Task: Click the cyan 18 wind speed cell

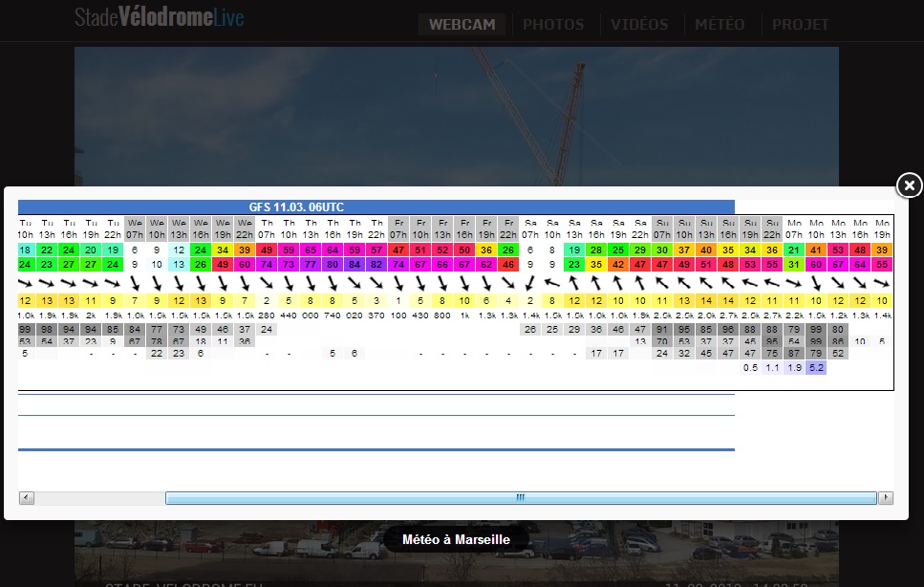Action: tap(26, 250)
